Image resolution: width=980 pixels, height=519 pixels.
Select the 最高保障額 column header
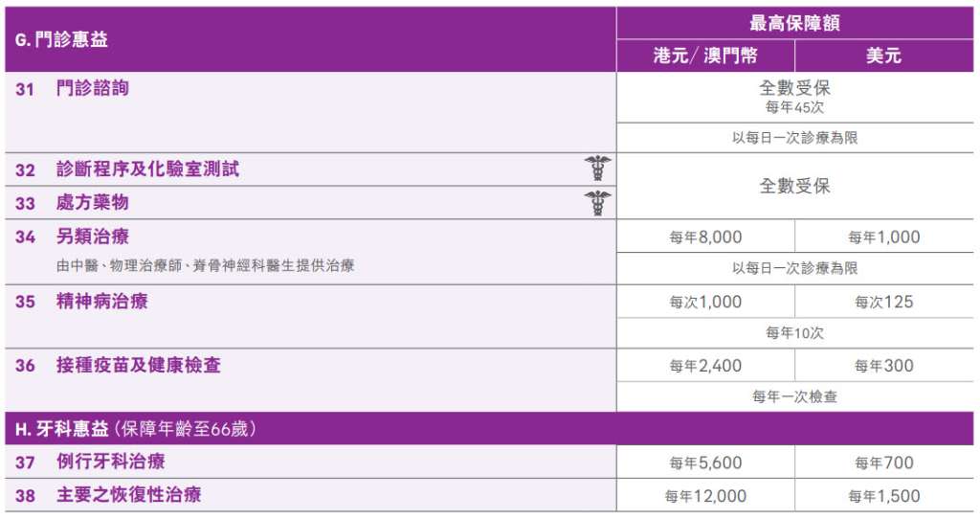(x=794, y=23)
